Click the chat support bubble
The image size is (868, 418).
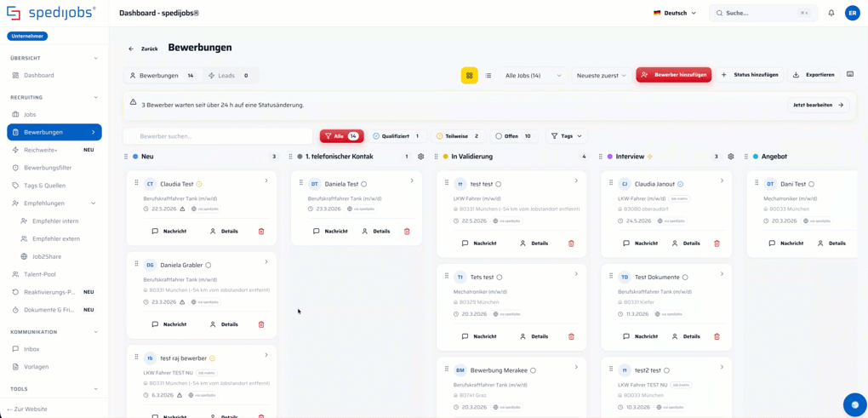tap(854, 404)
